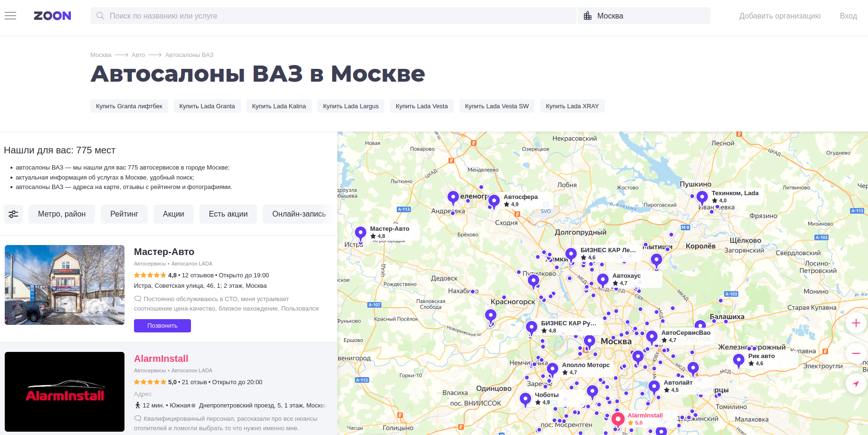Click the map pin near Мытищи
Viewport: 868px width, 435px height.
click(657, 260)
